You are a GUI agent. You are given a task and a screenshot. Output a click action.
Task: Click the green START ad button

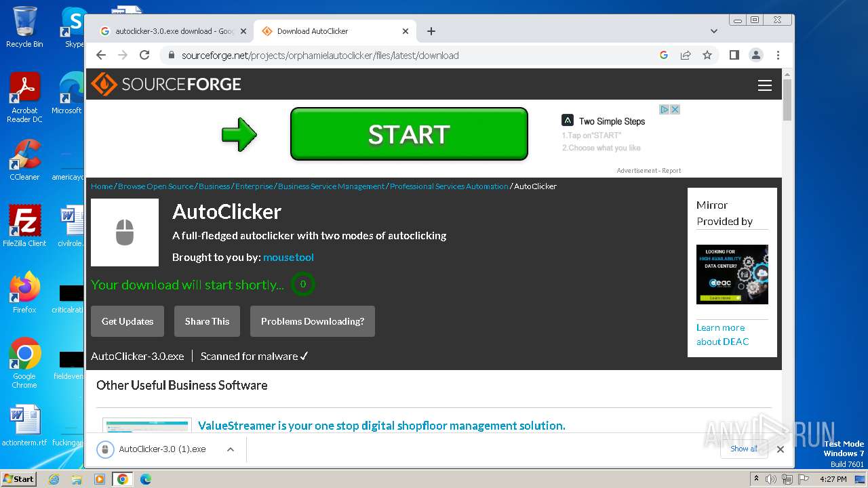point(409,134)
